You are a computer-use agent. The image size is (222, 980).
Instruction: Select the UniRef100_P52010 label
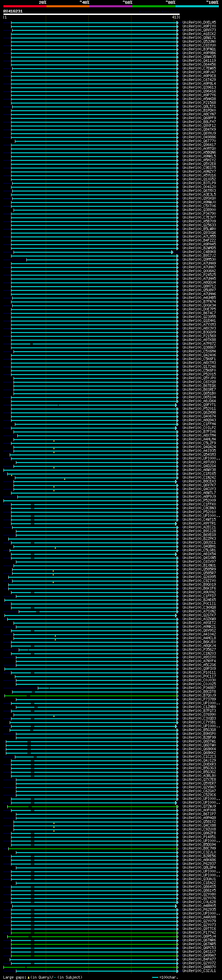199,512
